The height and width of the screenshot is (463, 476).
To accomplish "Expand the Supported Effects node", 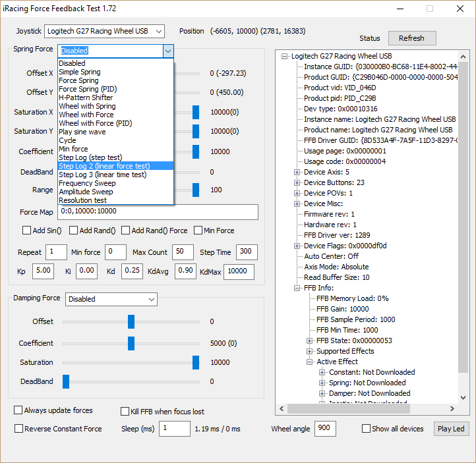I will click(x=309, y=352).
